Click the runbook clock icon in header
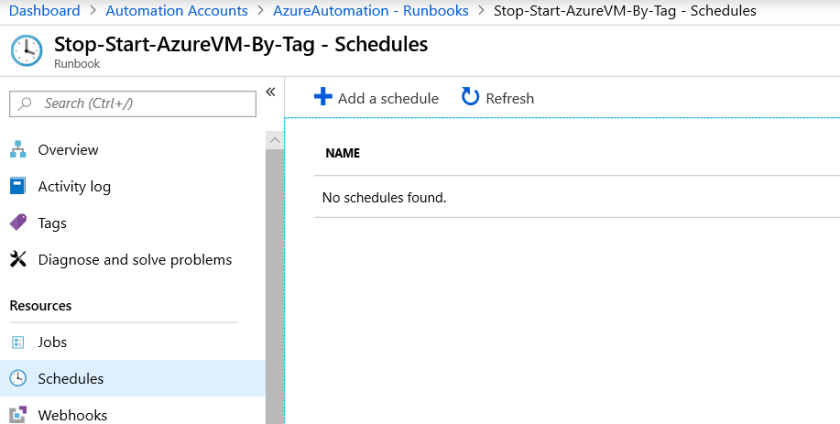This screenshot has height=424, width=840. click(26, 51)
